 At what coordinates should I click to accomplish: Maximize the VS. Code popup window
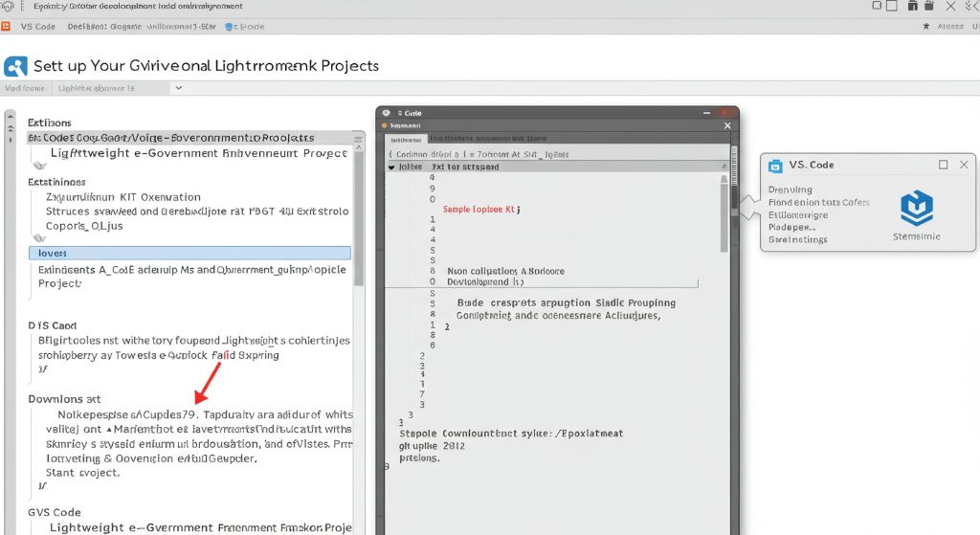coord(943,165)
